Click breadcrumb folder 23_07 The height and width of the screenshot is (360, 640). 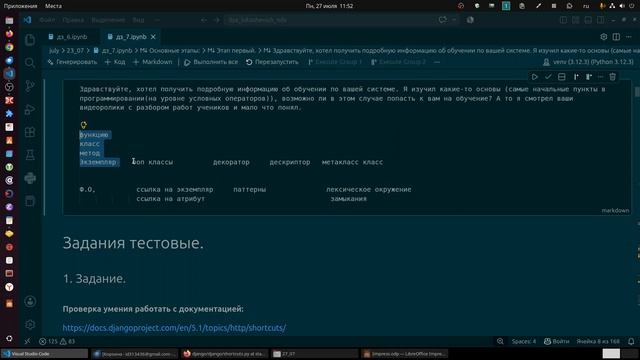coord(75,51)
